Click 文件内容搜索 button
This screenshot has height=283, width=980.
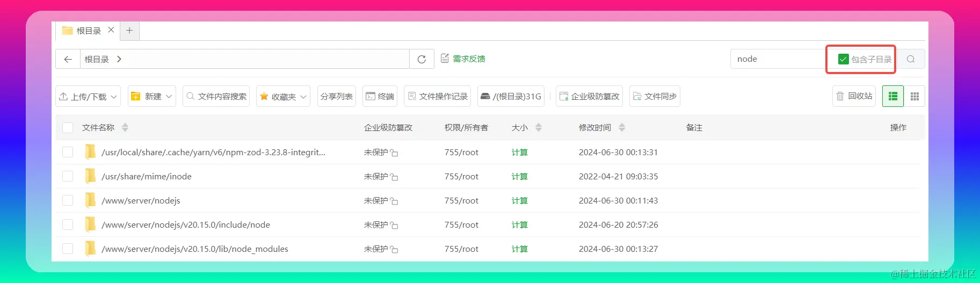pos(216,96)
